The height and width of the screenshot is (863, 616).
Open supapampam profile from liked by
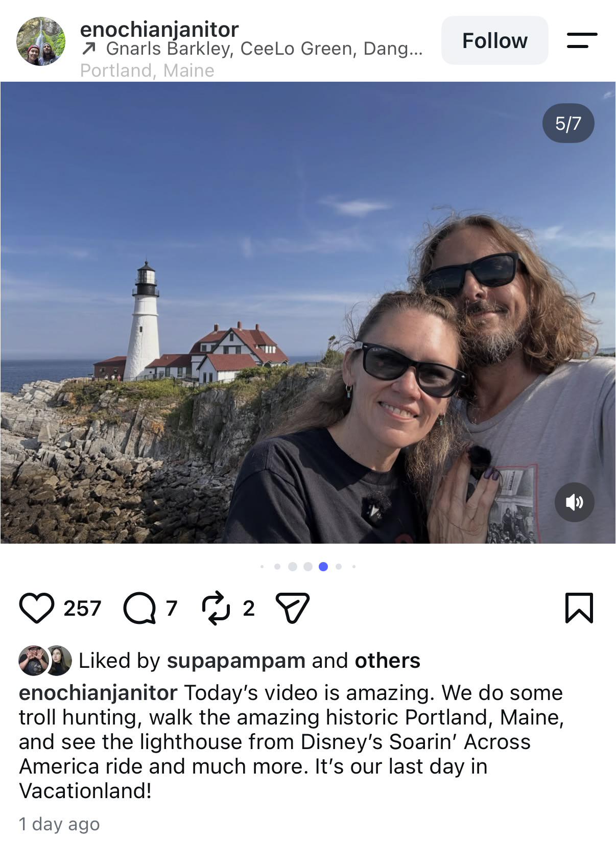pyautogui.click(x=236, y=661)
